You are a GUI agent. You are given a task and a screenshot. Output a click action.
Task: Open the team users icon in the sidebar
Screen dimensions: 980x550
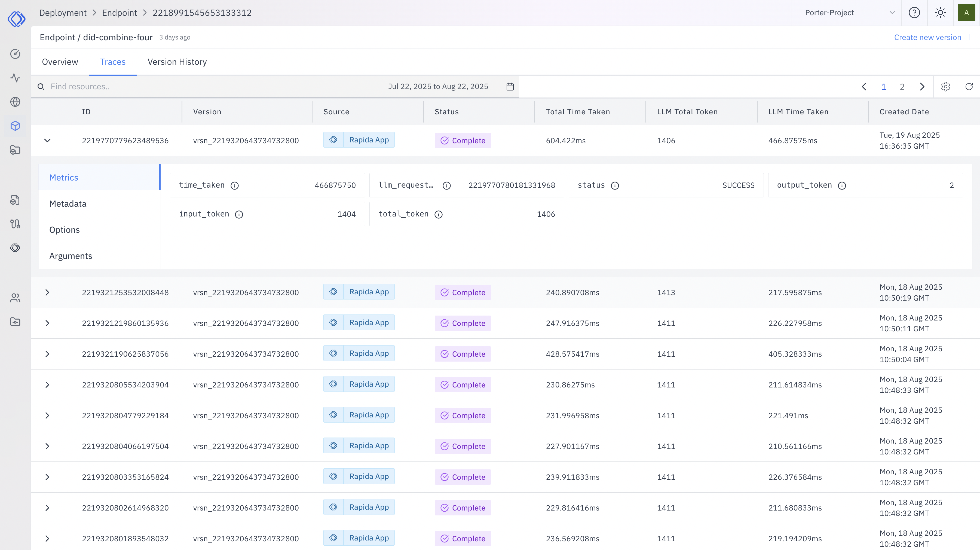point(15,298)
